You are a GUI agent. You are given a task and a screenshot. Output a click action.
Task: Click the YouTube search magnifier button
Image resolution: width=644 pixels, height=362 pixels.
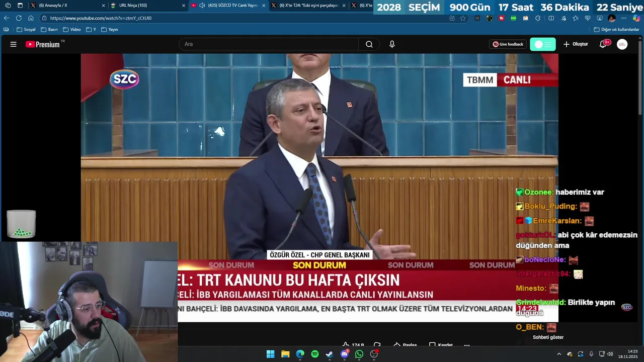point(369,44)
